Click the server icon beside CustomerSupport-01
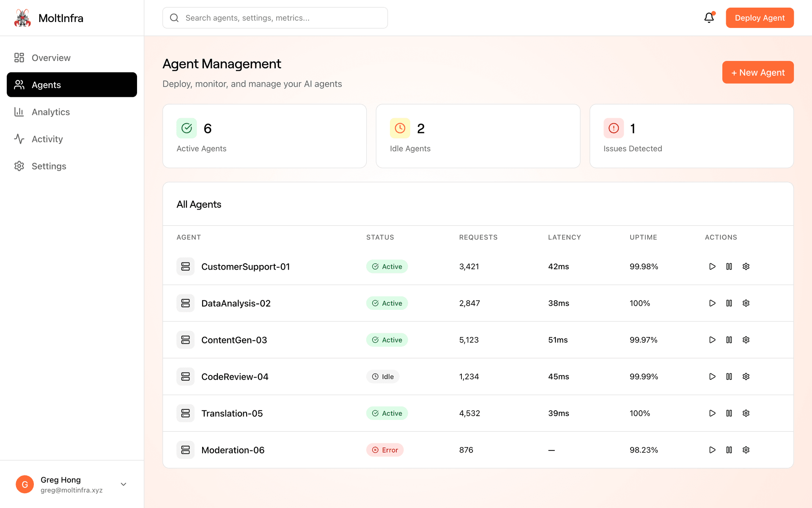Screen dimensions: 812x508 [x=185, y=266]
